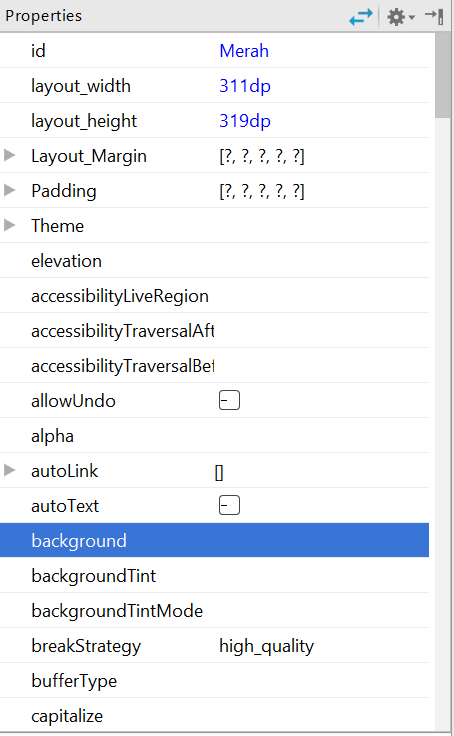Edit the layout_height value 319dp
Image resolution: width=454 pixels, height=736 pixels.
coord(245,121)
